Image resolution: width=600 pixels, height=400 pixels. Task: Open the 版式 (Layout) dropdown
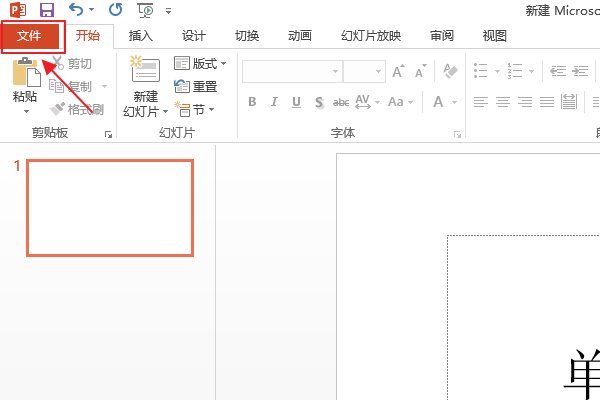click(x=200, y=63)
